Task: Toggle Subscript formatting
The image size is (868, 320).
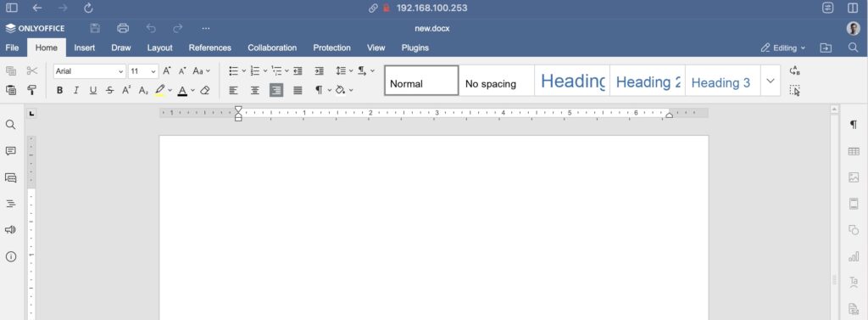Action: [x=142, y=90]
